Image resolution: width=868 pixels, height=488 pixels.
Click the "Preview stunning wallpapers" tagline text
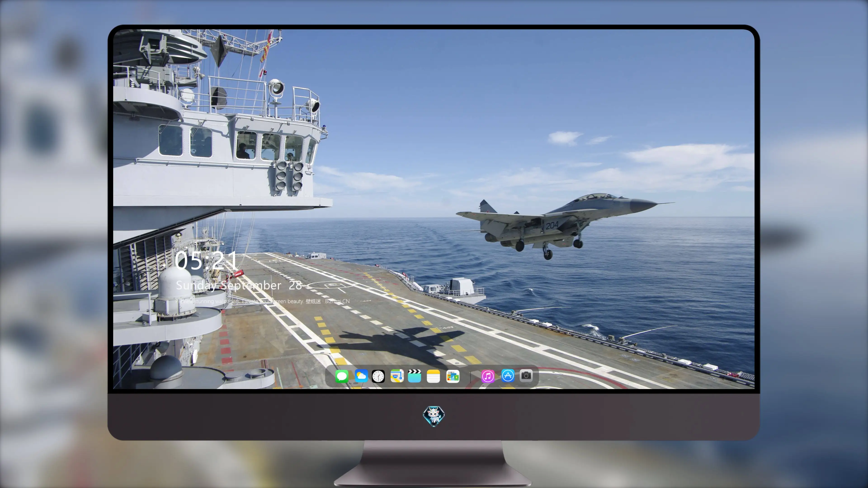pos(263,301)
